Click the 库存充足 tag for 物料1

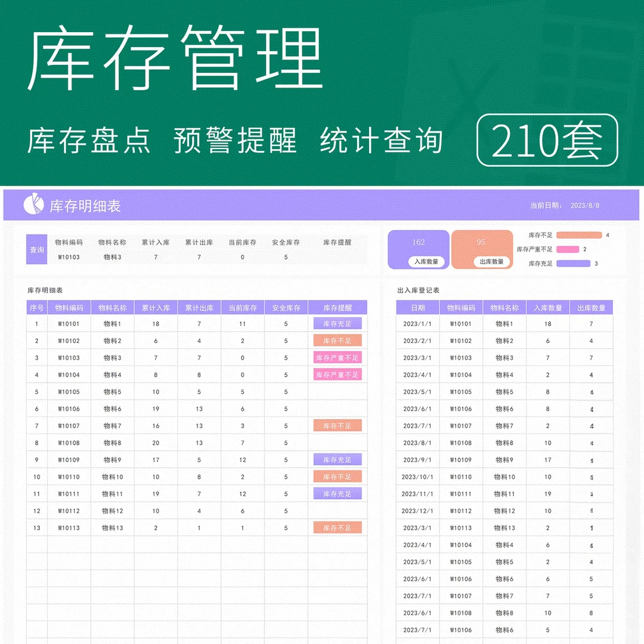[338, 323]
